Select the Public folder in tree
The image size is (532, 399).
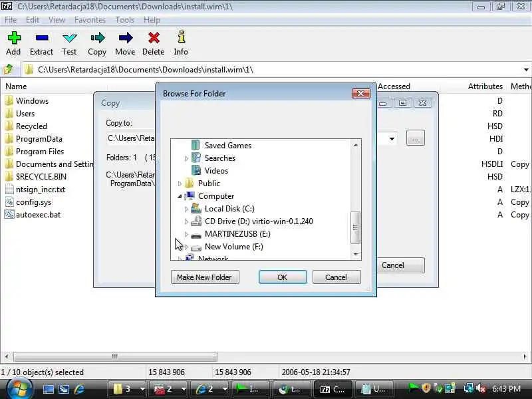(209, 184)
